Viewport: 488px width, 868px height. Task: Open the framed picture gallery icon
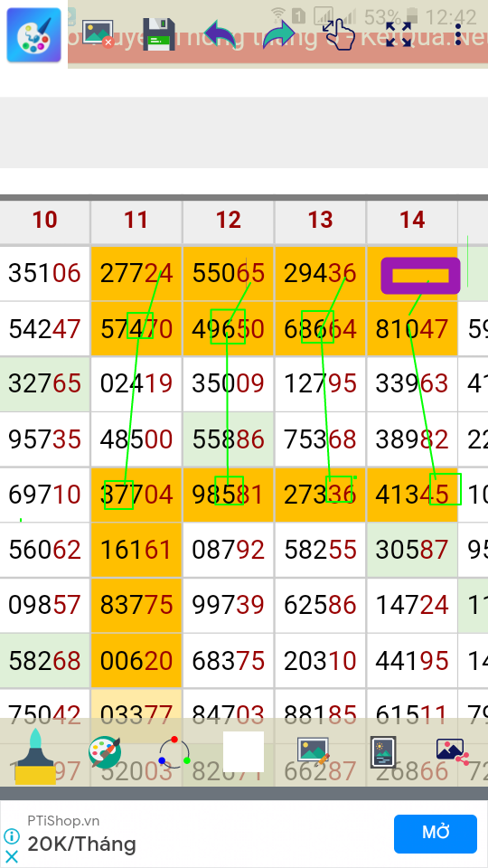tap(383, 751)
